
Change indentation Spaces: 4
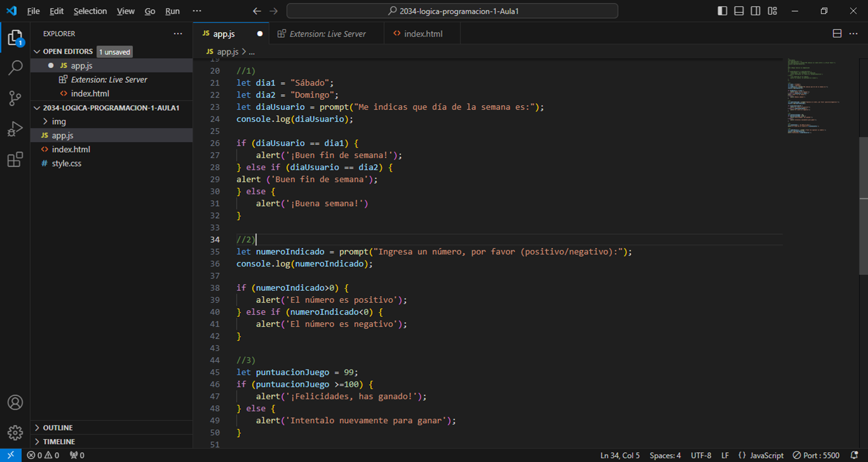[665, 455]
